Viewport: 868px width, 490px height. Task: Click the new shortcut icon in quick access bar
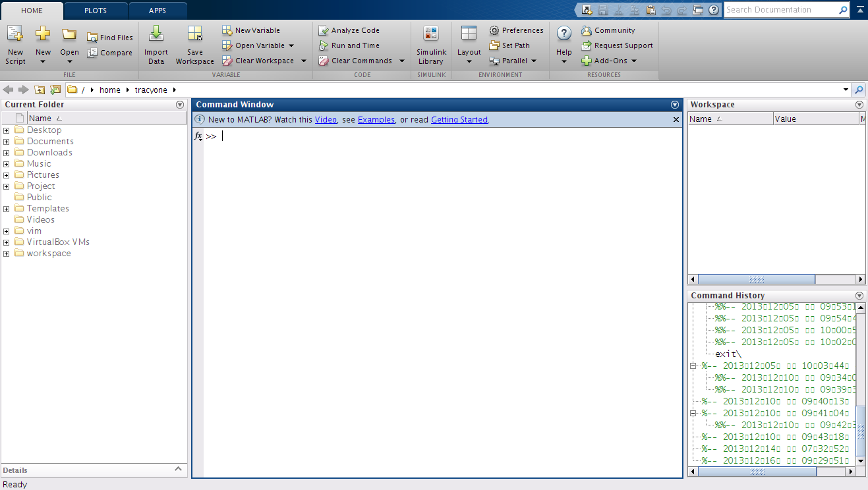(587, 10)
